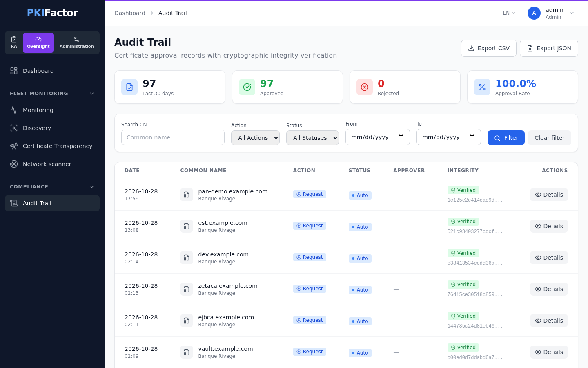View details for vault.example.com
The height and width of the screenshot is (368, 588).
pyautogui.click(x=549, y=352)
